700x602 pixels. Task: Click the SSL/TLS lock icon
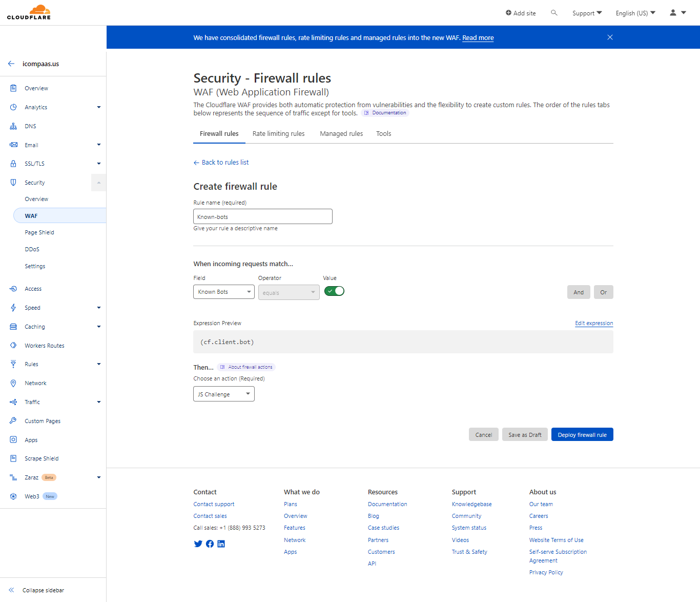[13, 164]
